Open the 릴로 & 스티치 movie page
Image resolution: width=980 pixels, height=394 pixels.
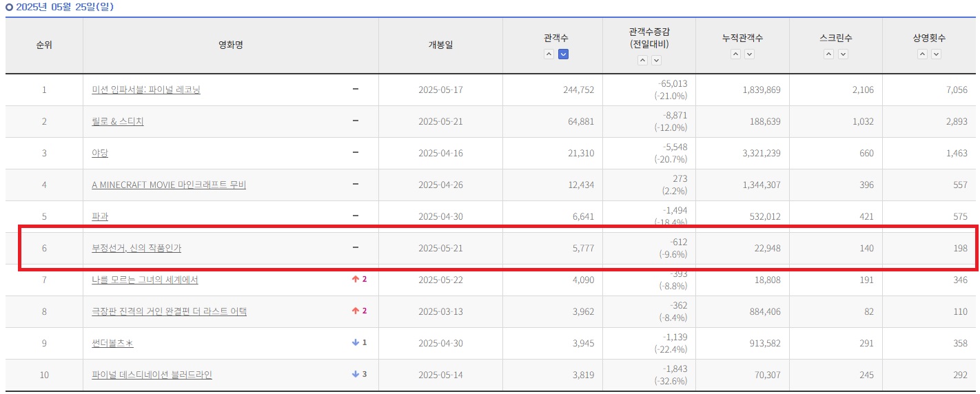tap(117, 121)
